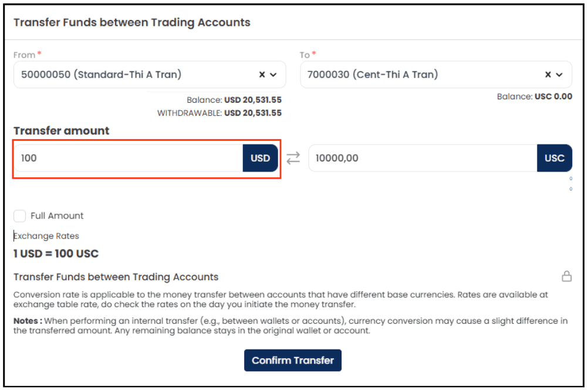
Task: Click the USC currency badge
Action: pyautogui.click(x=554, y=158)
